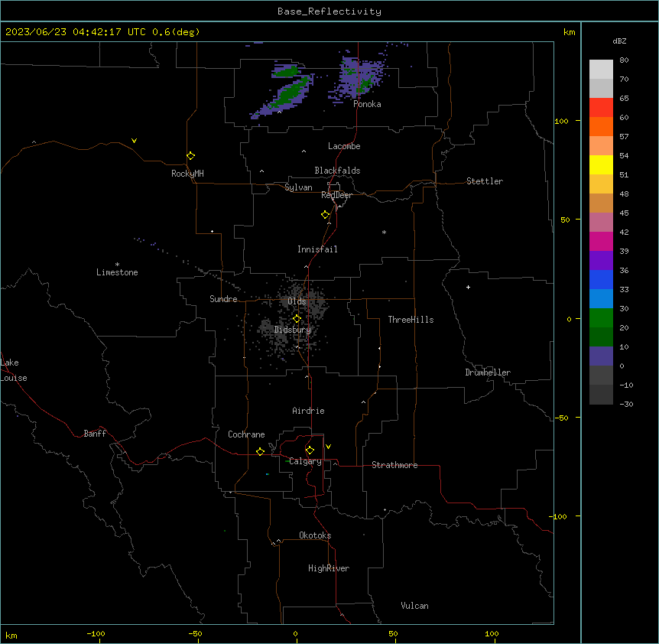This screenshot has height=644, width=659.
Task: Click the Airdrie city label
Action: [x=308, y=411]
